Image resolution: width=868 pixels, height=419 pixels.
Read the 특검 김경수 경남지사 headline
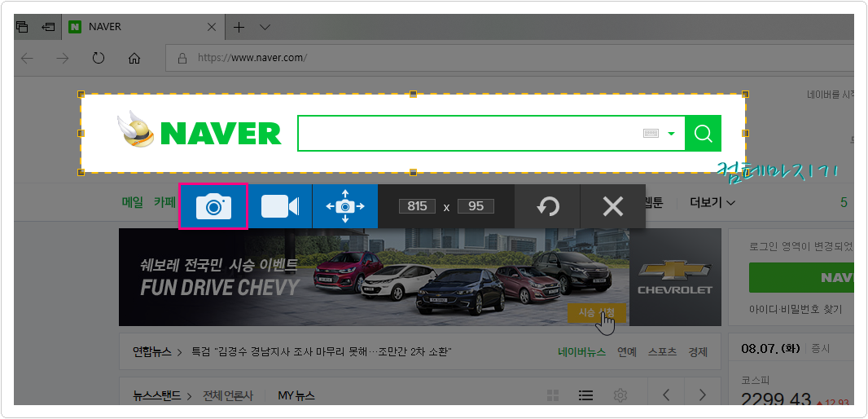pos(322,352)
